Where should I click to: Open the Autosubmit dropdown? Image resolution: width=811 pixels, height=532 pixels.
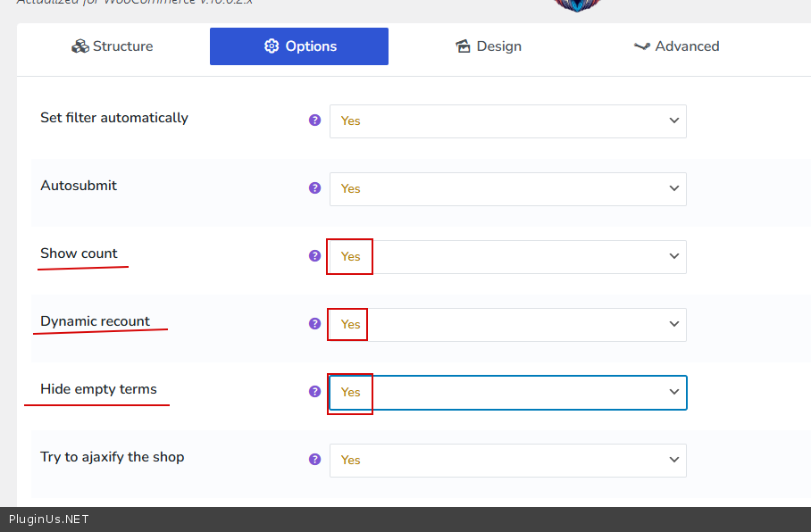[x=507, y=188]
